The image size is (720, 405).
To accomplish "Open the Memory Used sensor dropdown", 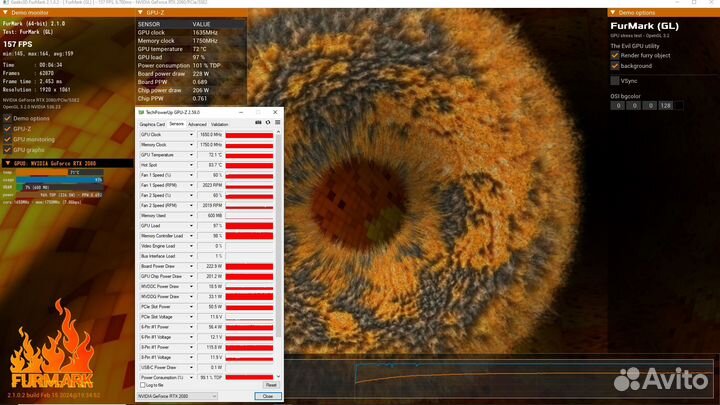I will [191, 215].
